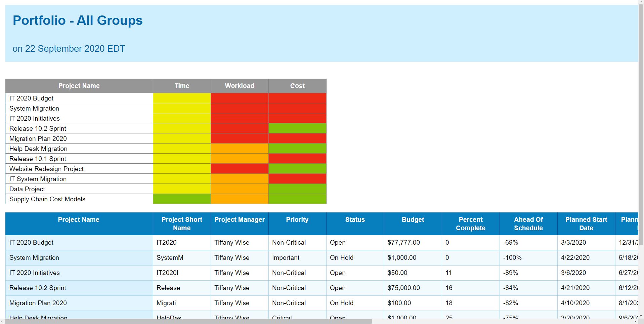Click the Time cell for IT 2020 Budget
The width and height of the screenshot is (644, 324).
182,98
